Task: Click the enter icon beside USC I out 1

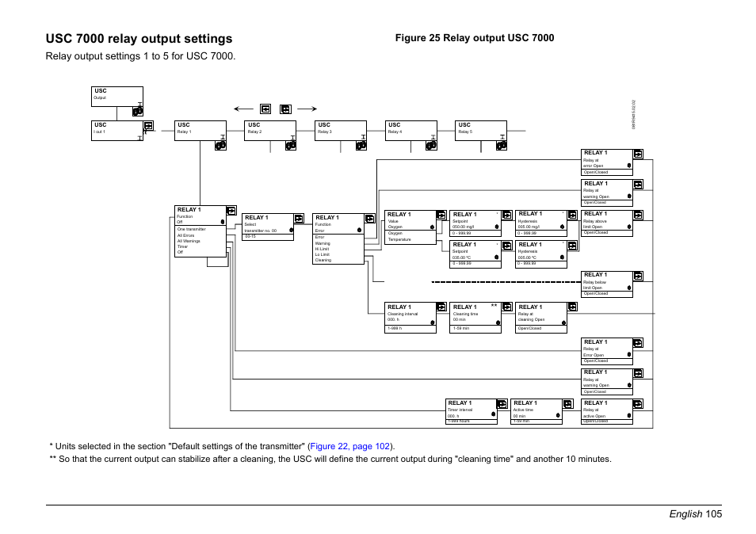Action: (148, 126)
